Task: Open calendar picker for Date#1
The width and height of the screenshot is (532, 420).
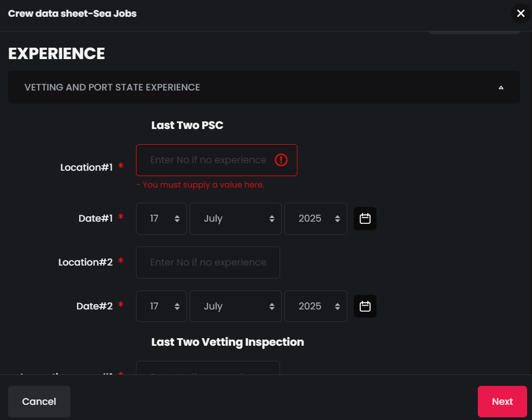Action: [365, 218]
